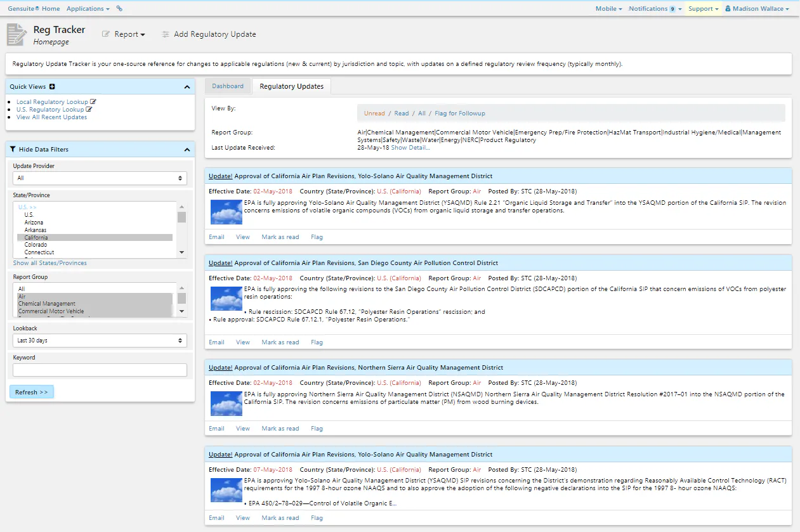This screenshot has width=800, height=532.
Task: Open the Update Provider dropdown
Action: coord(100,179)
